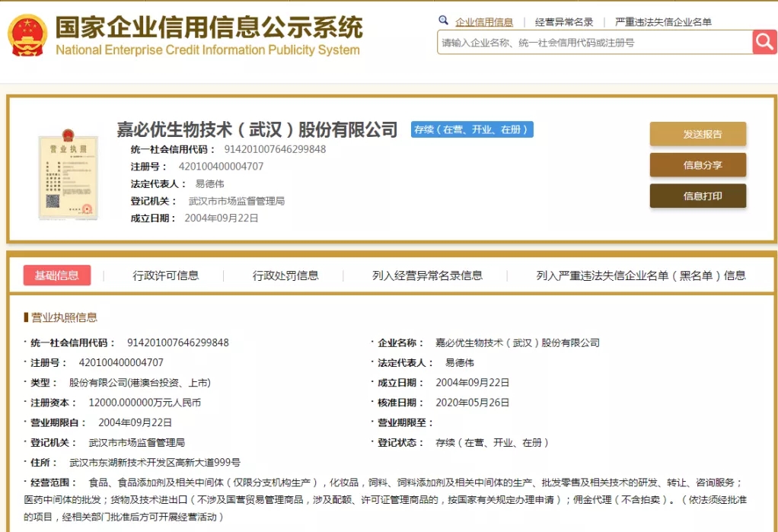Click the 登记状态 value in license info
778x532 pixels.
click(x=492, y=442)
